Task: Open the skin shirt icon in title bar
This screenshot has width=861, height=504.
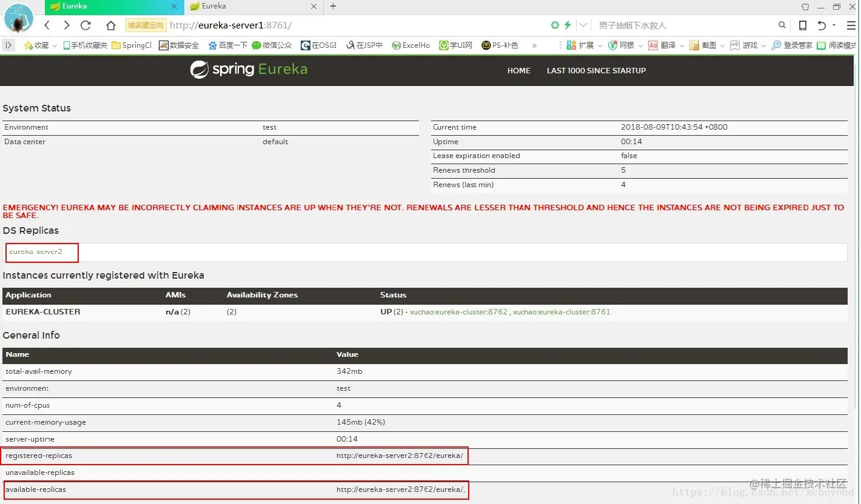Action: pos(805,7)
